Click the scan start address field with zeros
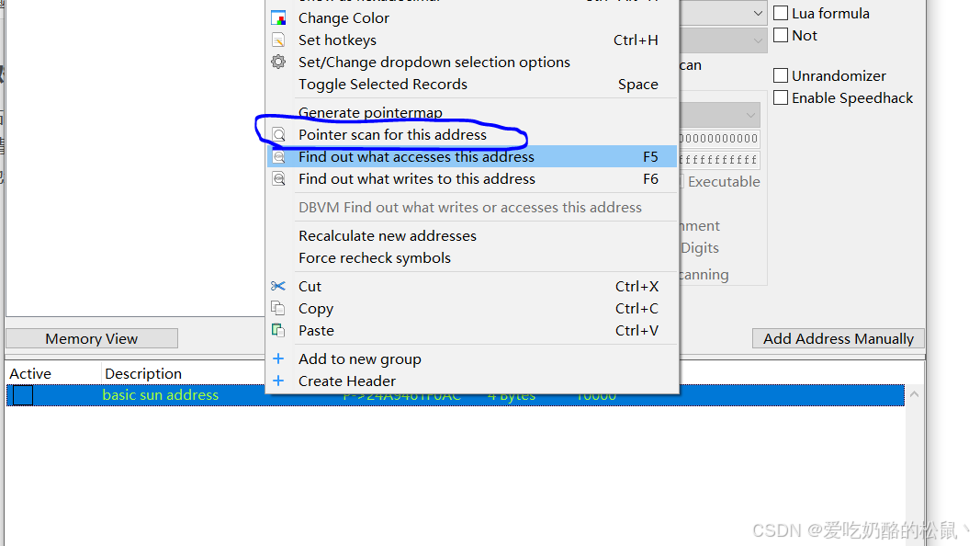980x546 pixels. click(x=719, y=138)
